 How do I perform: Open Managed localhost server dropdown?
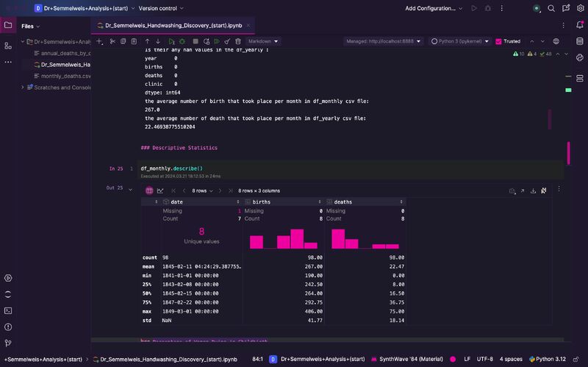[x=383, y=41]
